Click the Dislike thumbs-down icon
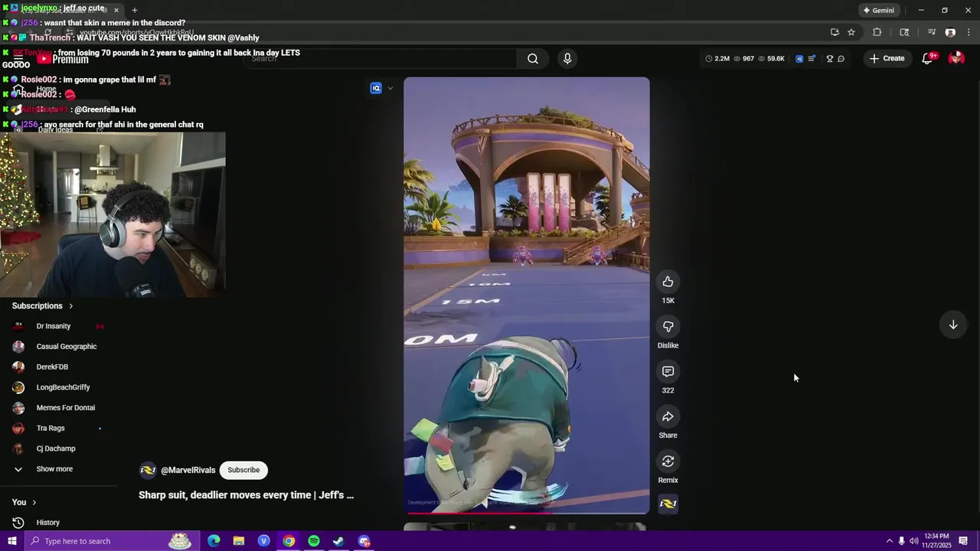Viewport: 980px width, 551px height. pyautogui.click(x=668, y=327)
